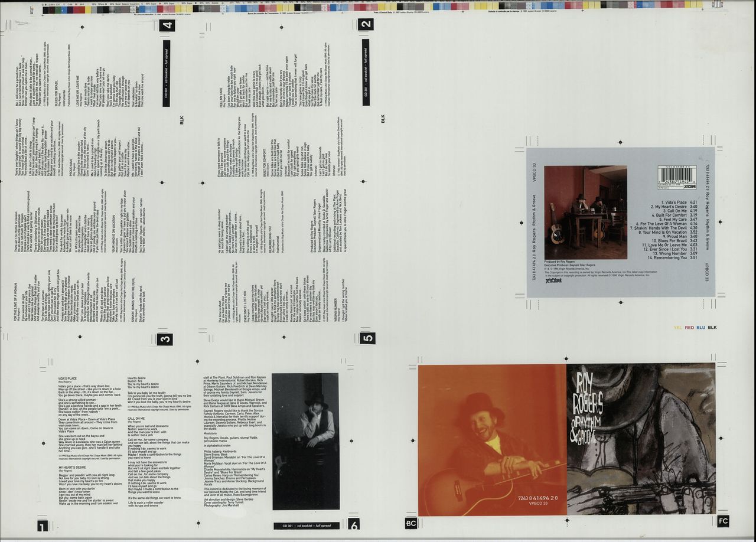Click the BC back cover marker

411,523
